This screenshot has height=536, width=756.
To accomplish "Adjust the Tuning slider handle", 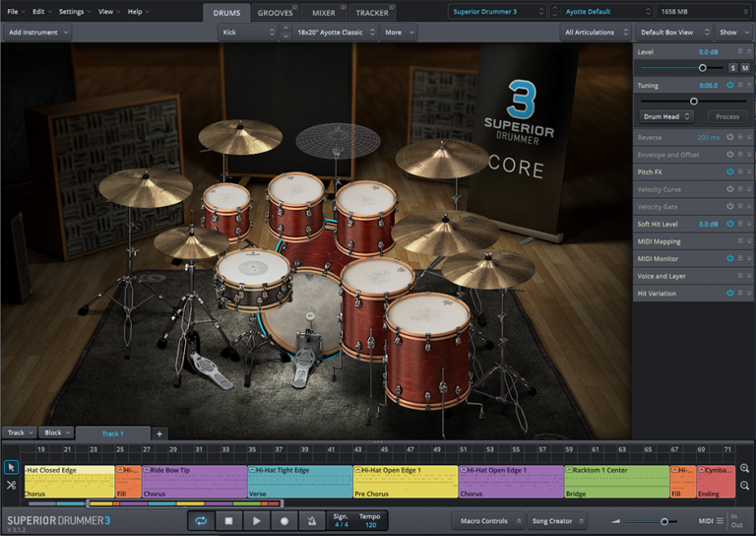I will click(694, 101).
